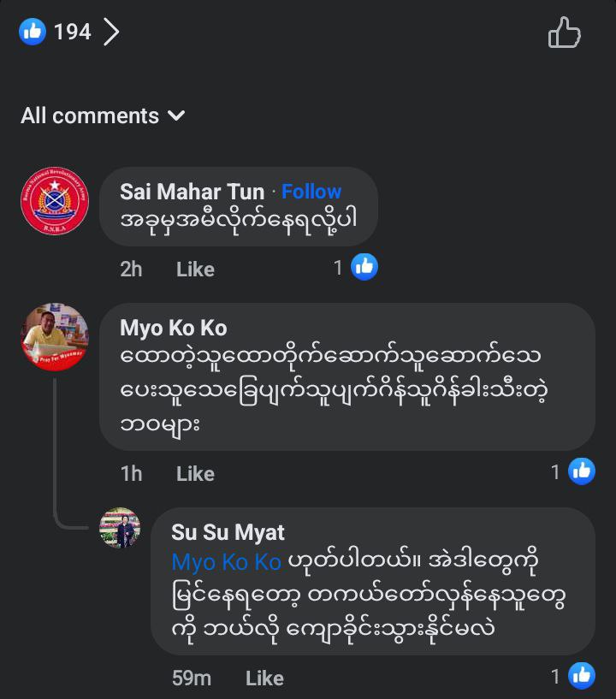616x699 pixels.
Task: Open Myo Ko Ko's profile name
Action: tap(173, 328)
